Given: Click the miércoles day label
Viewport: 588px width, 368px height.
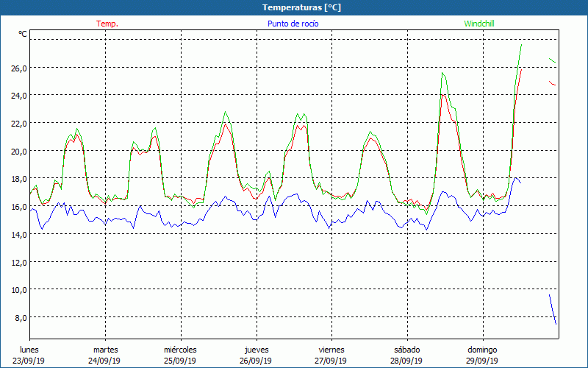Looking at the screenshot, I should [180, 350].
